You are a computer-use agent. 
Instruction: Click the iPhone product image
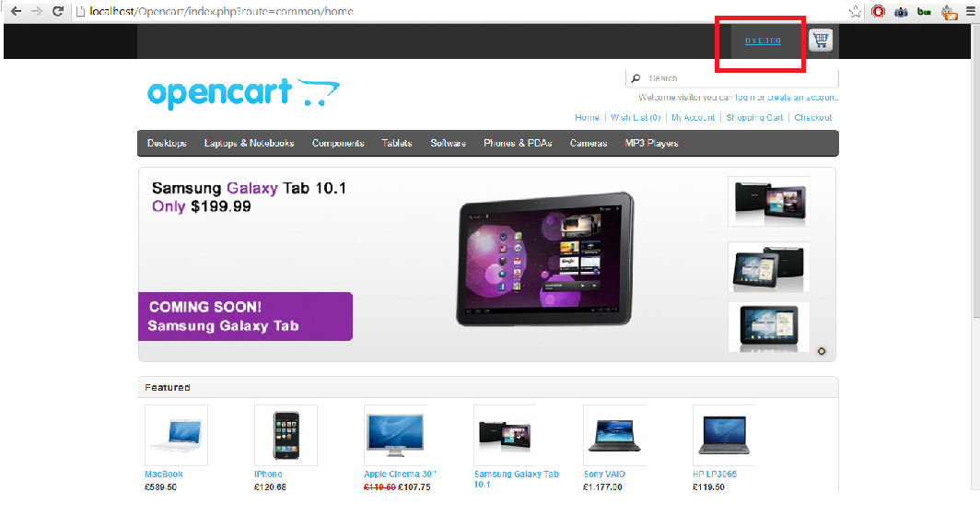pyautogui.click(x=286, y=435)
